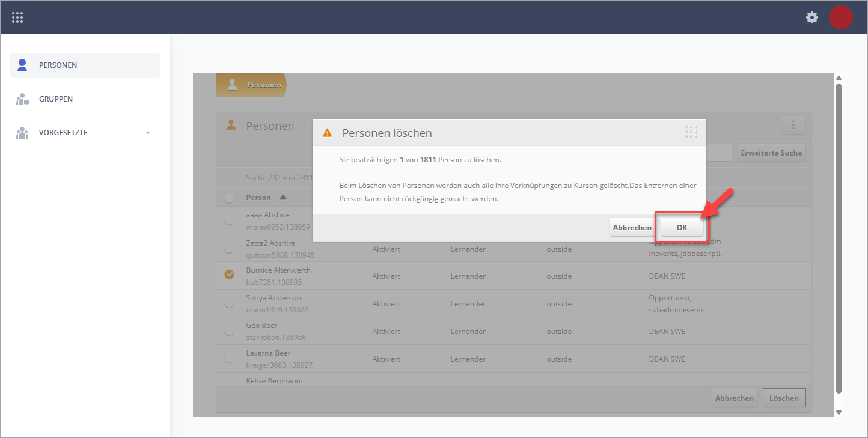Click the Löschen button at bottom
Image resolution: width=868 pixels, height=438 pixels.
point(784,398)
